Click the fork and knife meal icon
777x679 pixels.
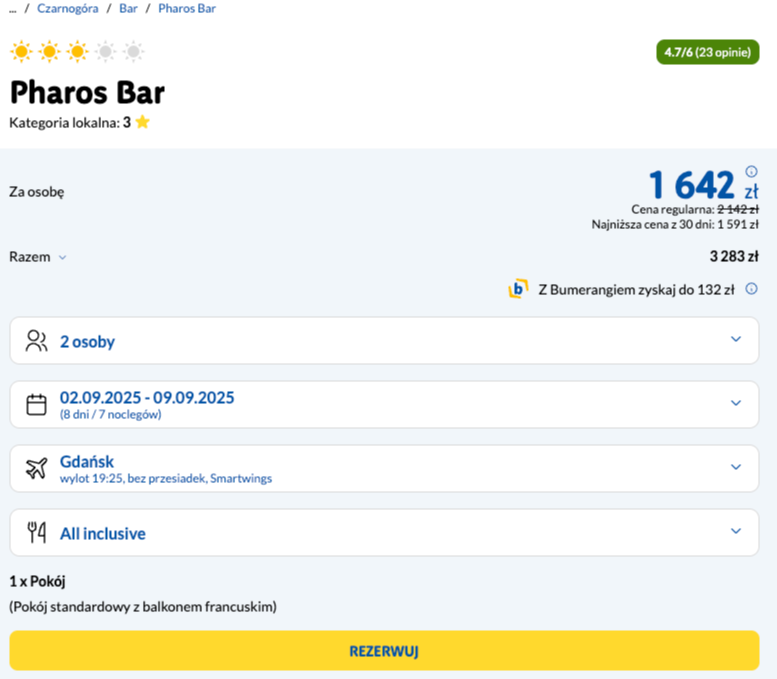click(x=36, y=532)
